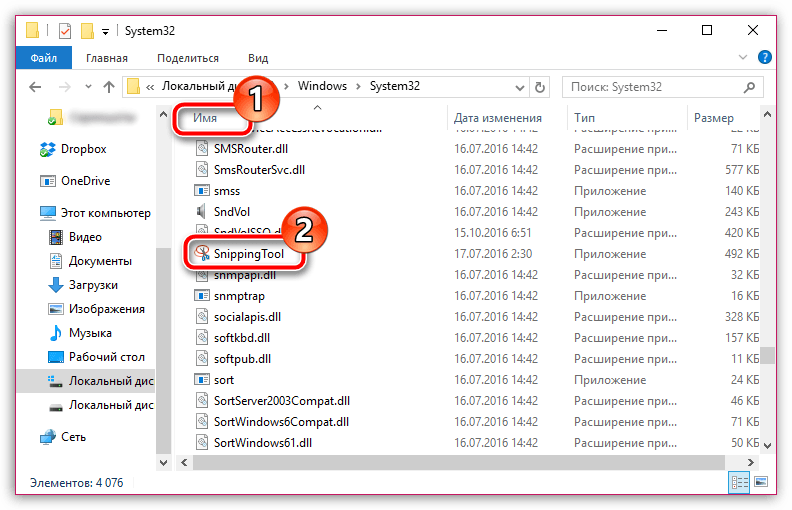Click the Этот компьютер monitor icon
Viewport: 792px width, 510px height.
(x=47, y=213)
